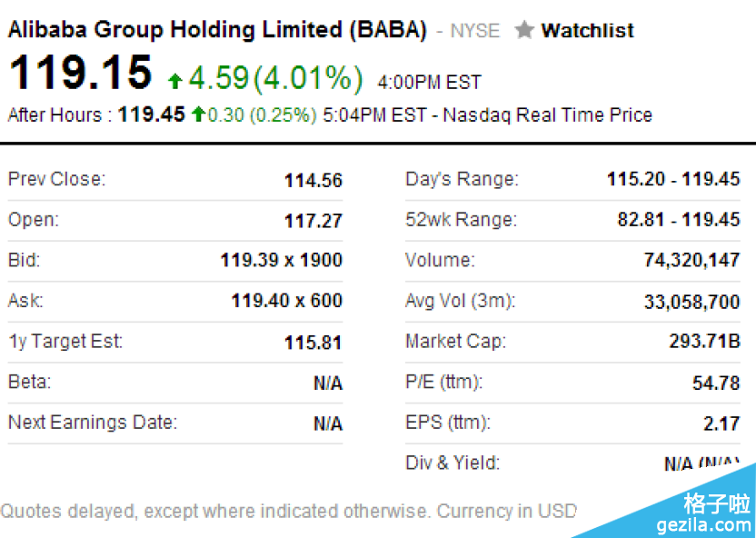Click the EPS (ttm) value 2.17
Viewport: 756px width, 538px height.
[x=724, y=423]
